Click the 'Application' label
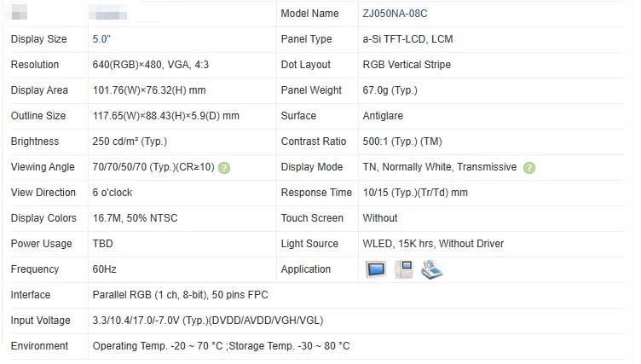The width and height of the screenshot is (641, 364). (306, 269)
